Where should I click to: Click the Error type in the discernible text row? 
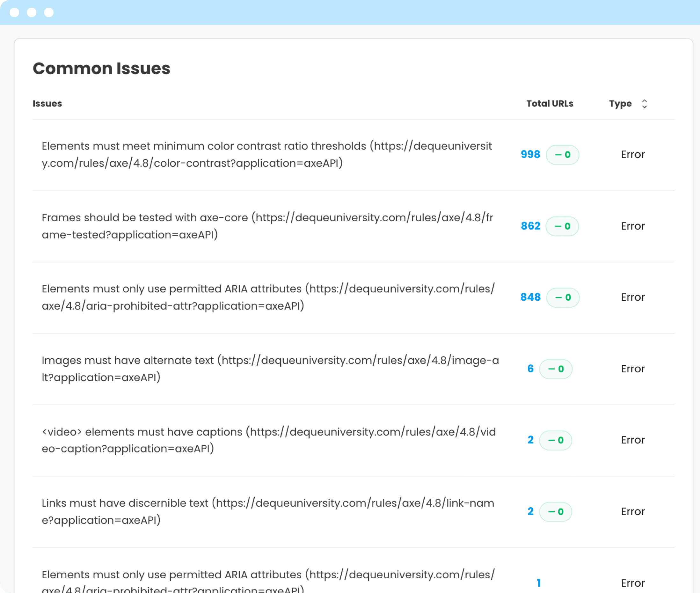pos(632,512)
